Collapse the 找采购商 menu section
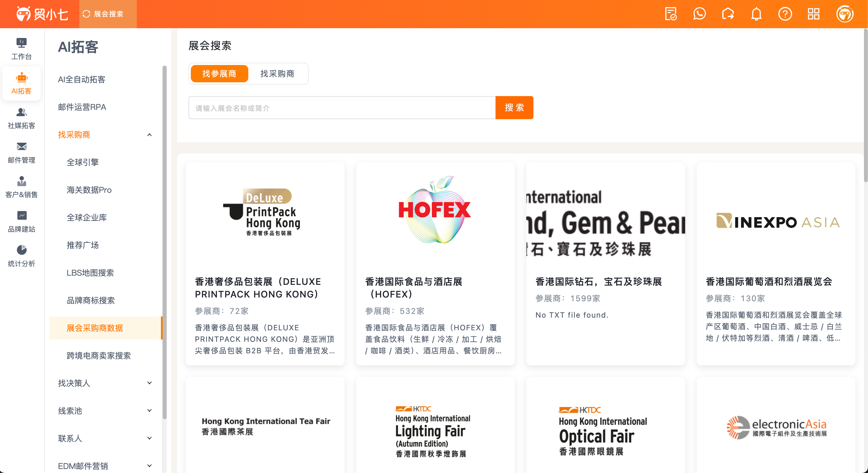This screenshot has height=473, width=868. pos(149,135)
